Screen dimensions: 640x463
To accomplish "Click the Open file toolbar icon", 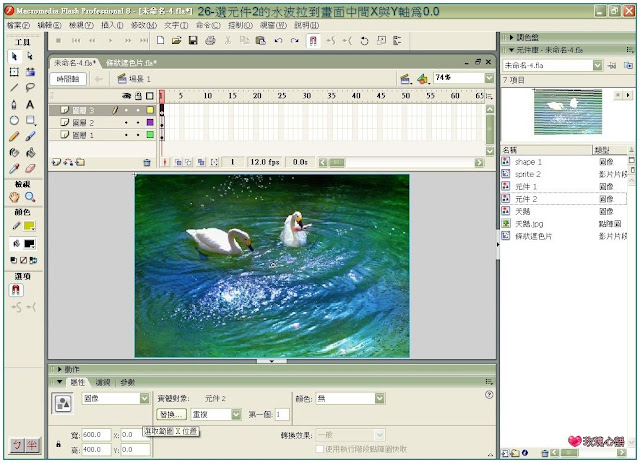I will pyautogui.click(x=176, y=40).
